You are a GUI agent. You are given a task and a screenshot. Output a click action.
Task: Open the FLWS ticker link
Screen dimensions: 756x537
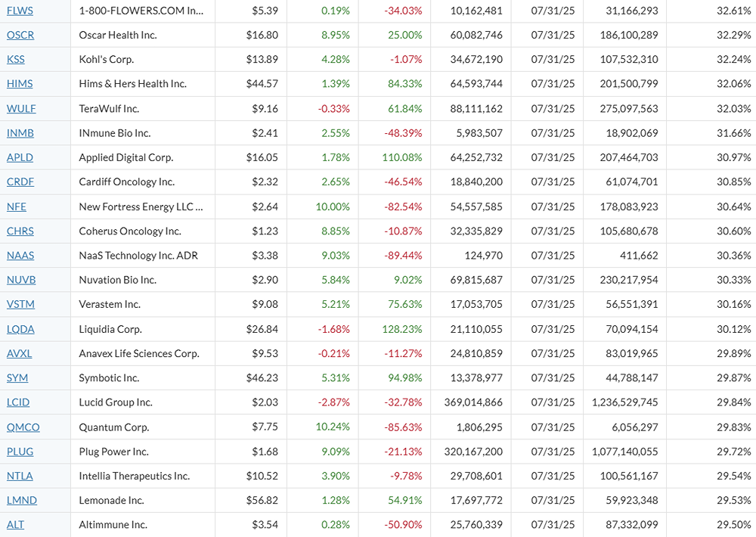[x=20, y=11]
